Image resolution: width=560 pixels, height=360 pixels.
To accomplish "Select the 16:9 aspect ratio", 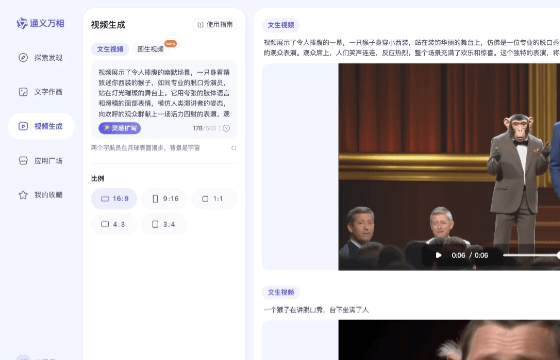I will pos(114,199).
